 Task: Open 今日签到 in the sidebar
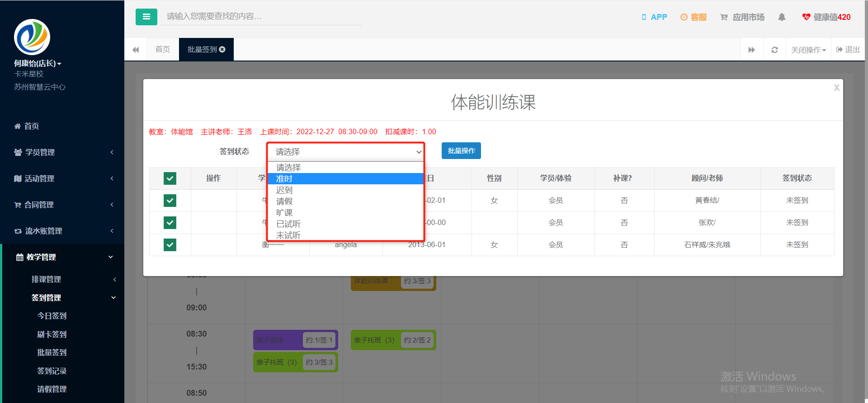pyautogui.click(x=52, y=316)
